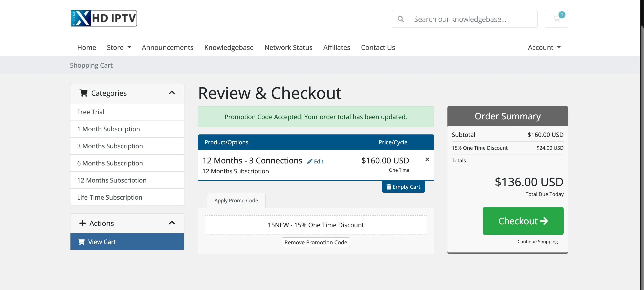
Task: Click the Continue Shopping link
Action: (x=537, y=241)
